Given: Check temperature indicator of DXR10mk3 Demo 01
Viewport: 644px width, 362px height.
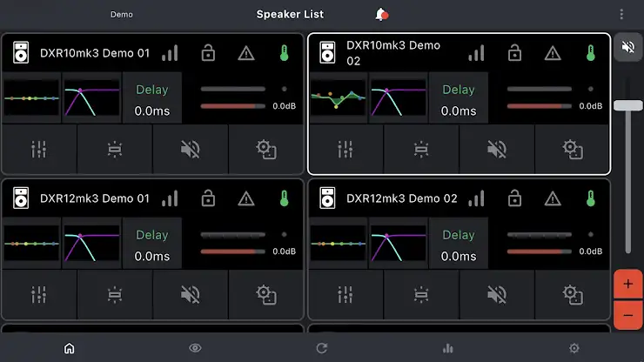Looking at the screenshot, I should point(284,53).
